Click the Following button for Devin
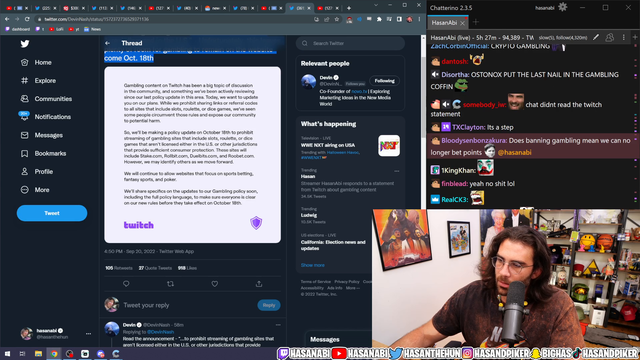 (384, 81)
